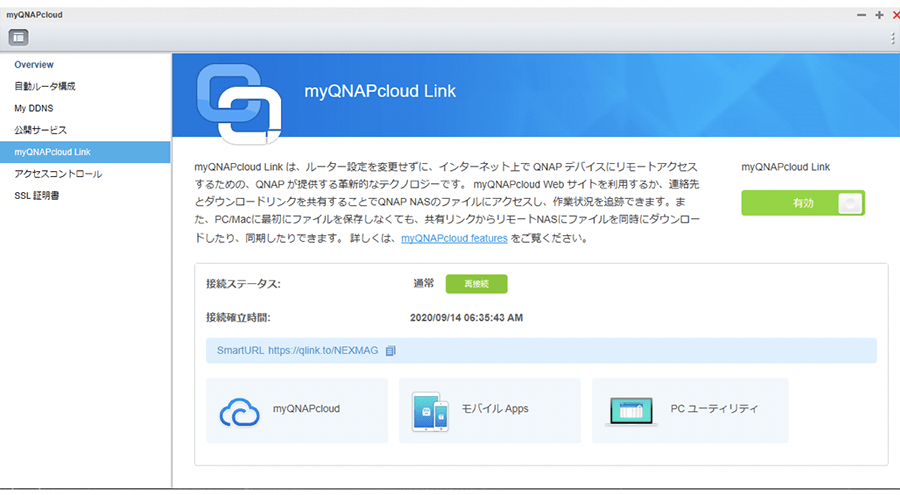Open アクセスコントロール in sidebar
The width and height of the screenshot is (900, 495).
(x=58, y=174)
